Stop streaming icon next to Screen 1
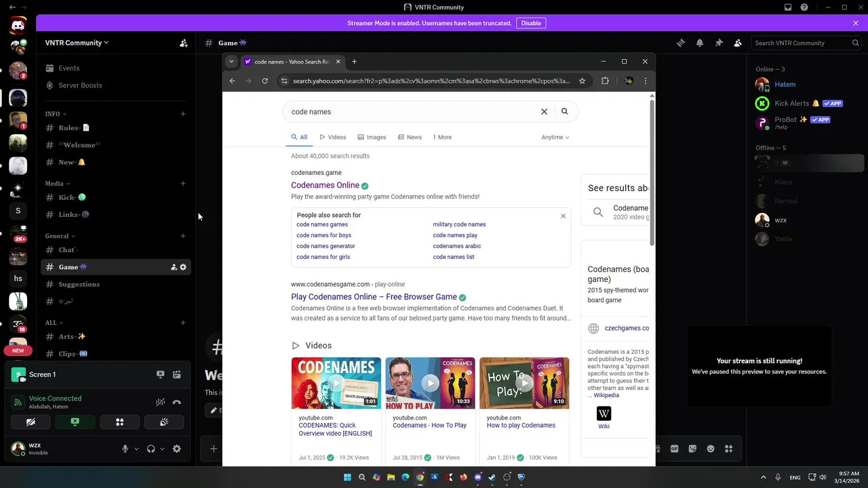The image size is (868, 488). [161, 374]
